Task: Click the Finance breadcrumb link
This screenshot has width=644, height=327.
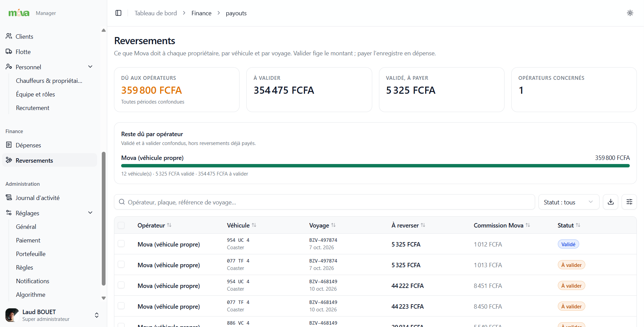Action: pyautogui.click(x=201, y=13)
